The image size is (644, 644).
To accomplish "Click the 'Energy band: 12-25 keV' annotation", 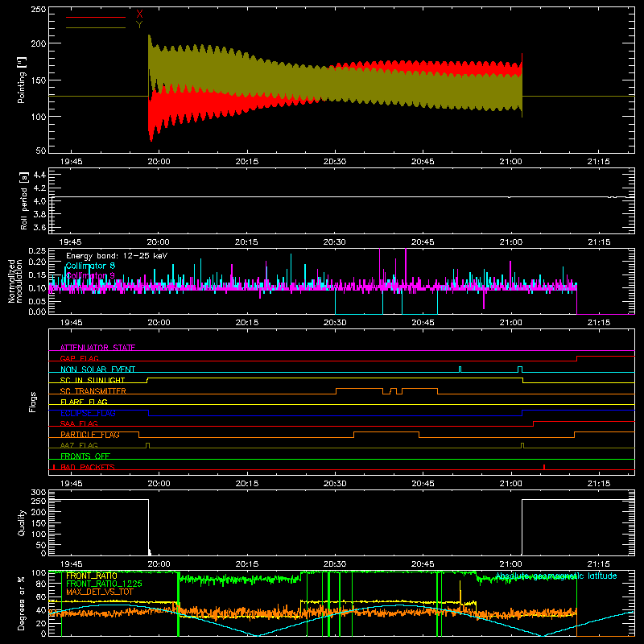I will (117, 256).
